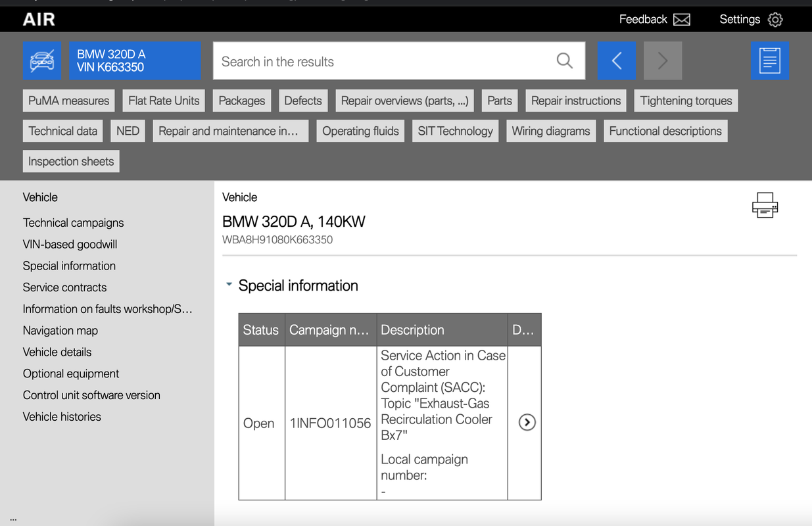Image resolution: width=812 pixels, height=526 pixels.
Task: Print the vehicle page via printer icon
Action: tap(765, 205)
